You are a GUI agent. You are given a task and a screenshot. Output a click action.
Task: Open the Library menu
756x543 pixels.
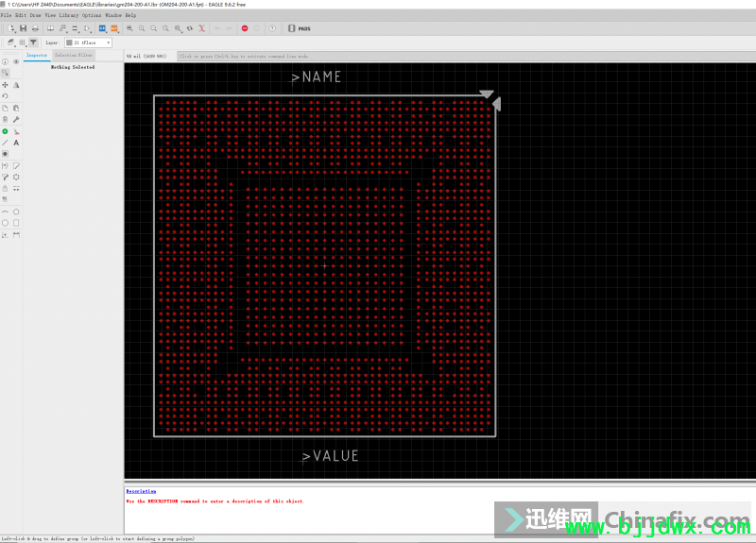[68, 15]
